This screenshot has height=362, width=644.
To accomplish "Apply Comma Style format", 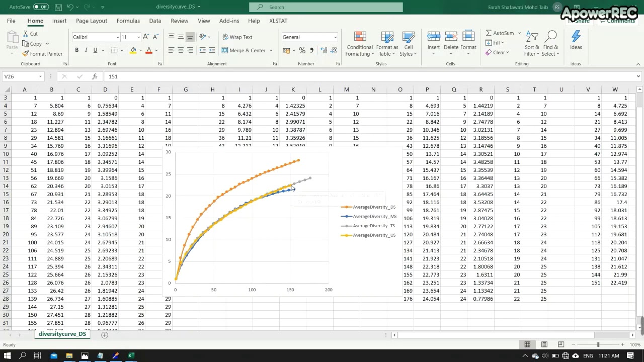I will tap(311, 50).
